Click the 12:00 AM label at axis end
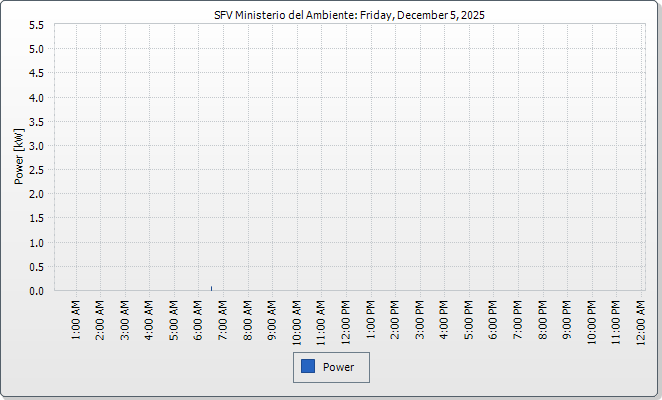Screen dimensions: 662x400 click(x=640, y=320)
